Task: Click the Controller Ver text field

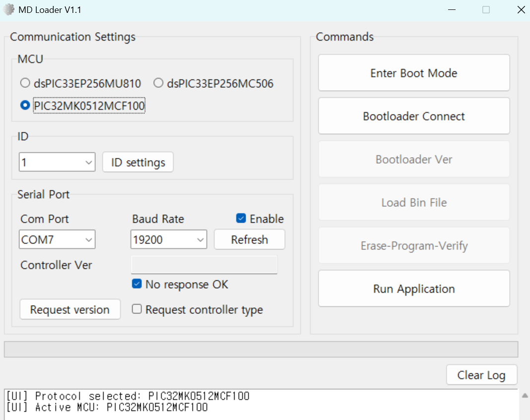Action: (x=204, y=265)
